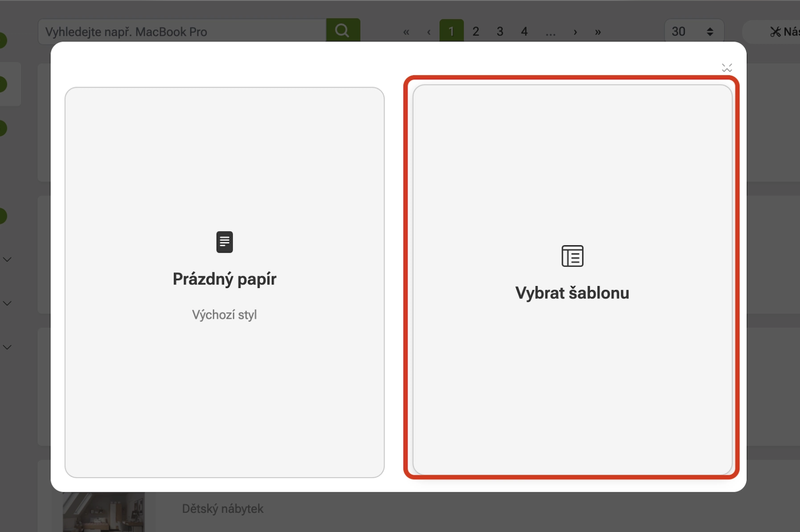
Task: Select page 1 in pagination
Action: [x=451, y=31]
